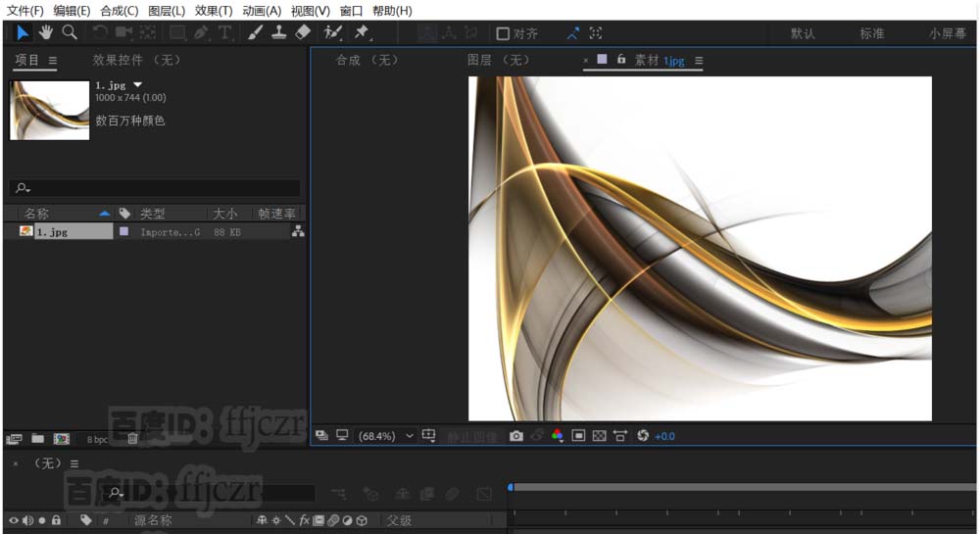Expand the 1.jpg footage dropdown arrow
Viewport: 980px width, 534px height.
[137, 85]
